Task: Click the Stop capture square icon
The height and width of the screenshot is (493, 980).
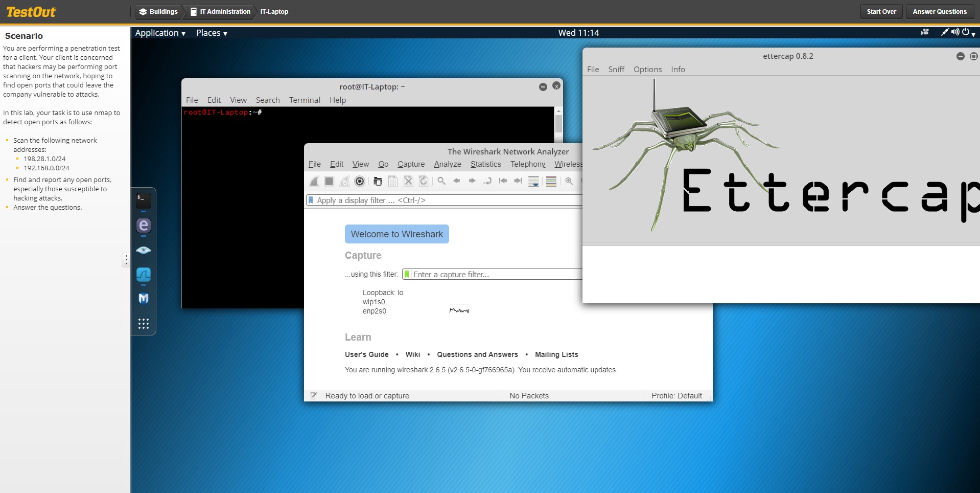Action: pyautogui.click(x=329, y=181)
